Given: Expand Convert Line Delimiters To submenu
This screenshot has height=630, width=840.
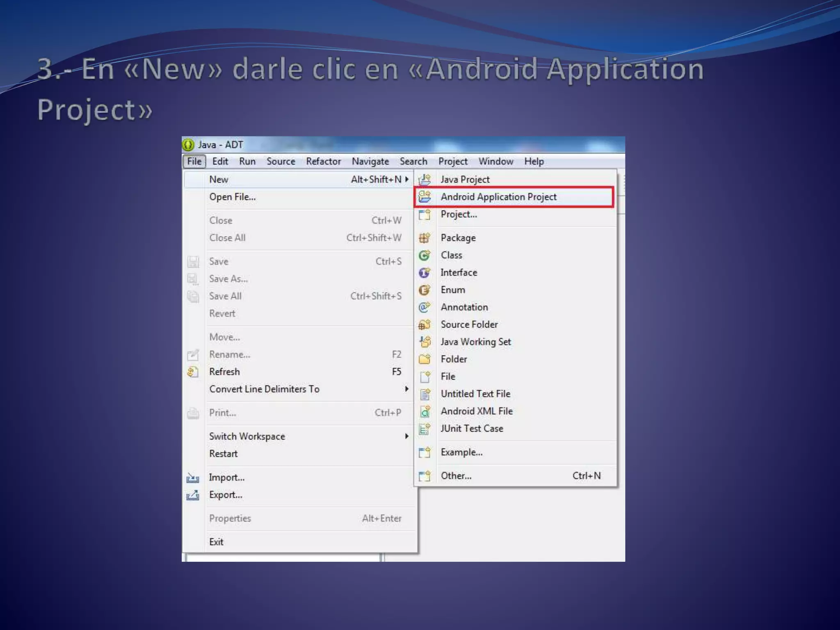Looking at the screenshot, I should click(406, 389).
